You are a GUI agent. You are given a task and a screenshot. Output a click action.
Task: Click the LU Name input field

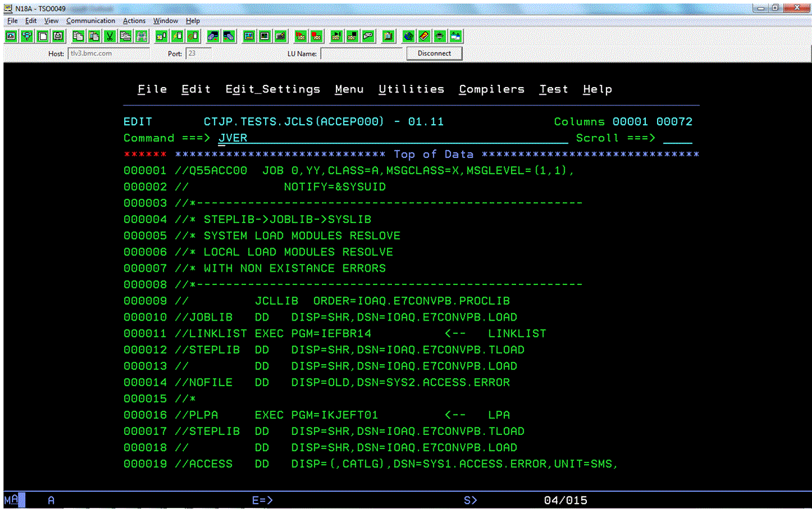tap(362, 53)
